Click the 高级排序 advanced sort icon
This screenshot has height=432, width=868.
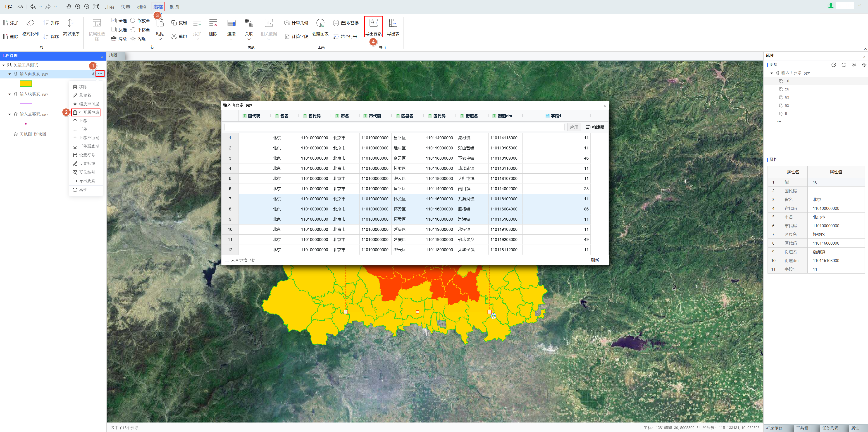[x=71, y=23]
